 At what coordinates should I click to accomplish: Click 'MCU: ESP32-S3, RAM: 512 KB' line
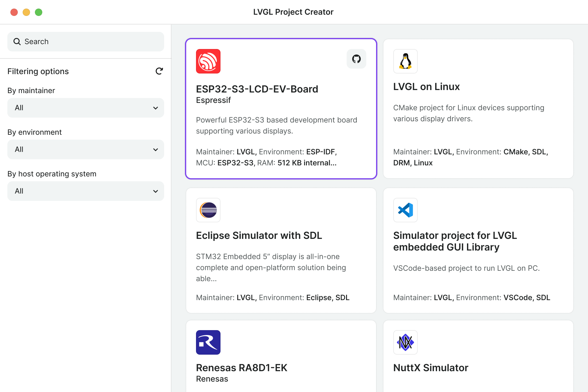[266, 163]
